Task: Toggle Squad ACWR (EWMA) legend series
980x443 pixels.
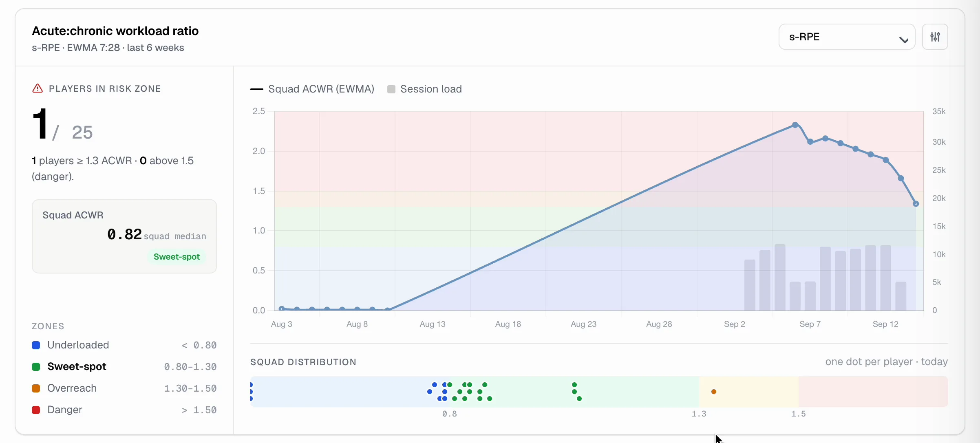Action: click(x=312, y=89)
